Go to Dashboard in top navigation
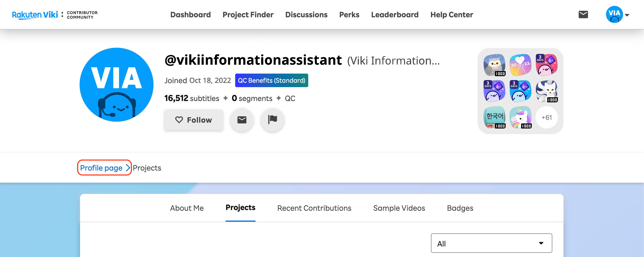The height and width of the screenshot is (257, 644). (x=190, y=15)
